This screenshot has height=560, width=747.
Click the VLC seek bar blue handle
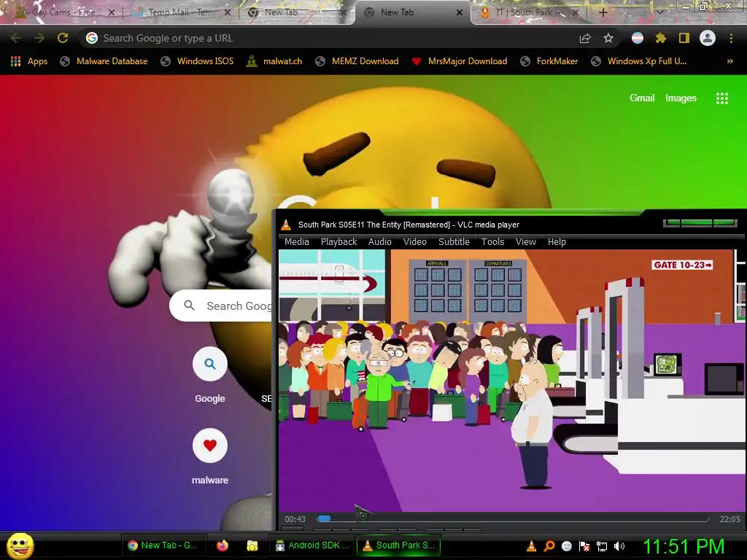pos(324,518)
